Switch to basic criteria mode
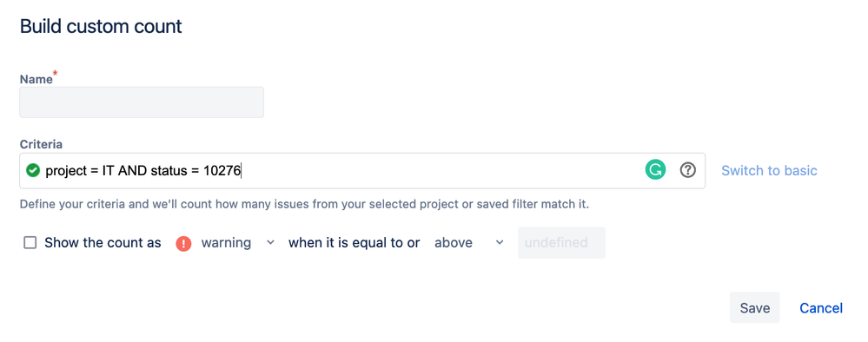The width and height of the screenshot is (868, 342). 769,170
